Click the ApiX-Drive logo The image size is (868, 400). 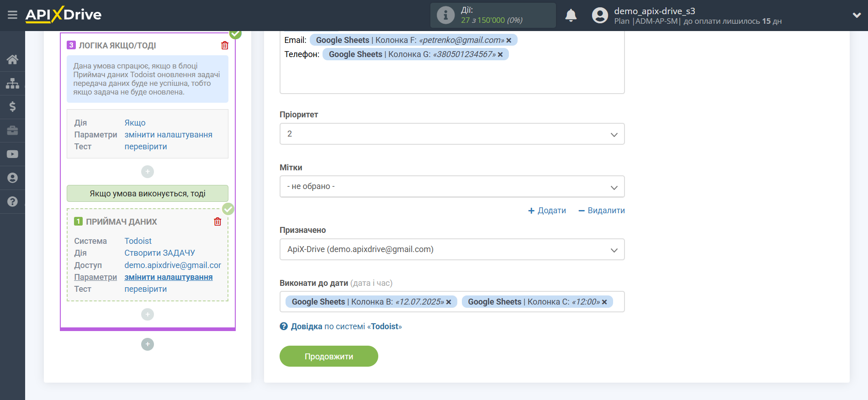(64, 15)
